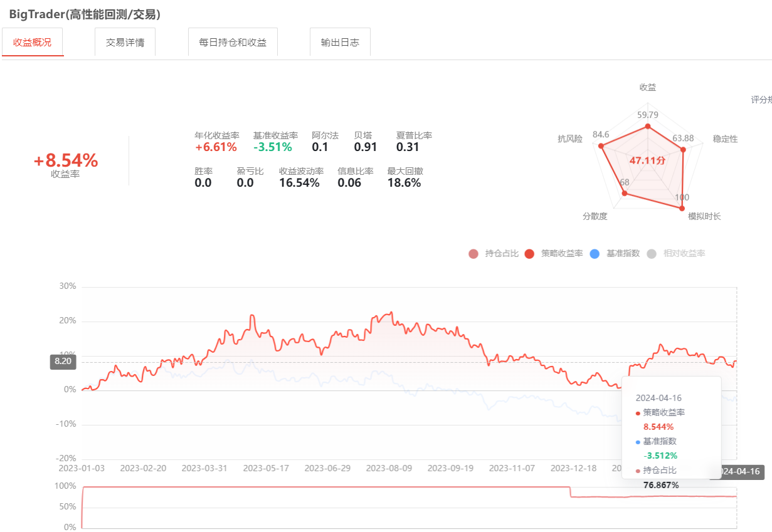Click the 收益 data point on radar chart
The height and width of the screenshot is (532, 772).
(x=648, y=127)
